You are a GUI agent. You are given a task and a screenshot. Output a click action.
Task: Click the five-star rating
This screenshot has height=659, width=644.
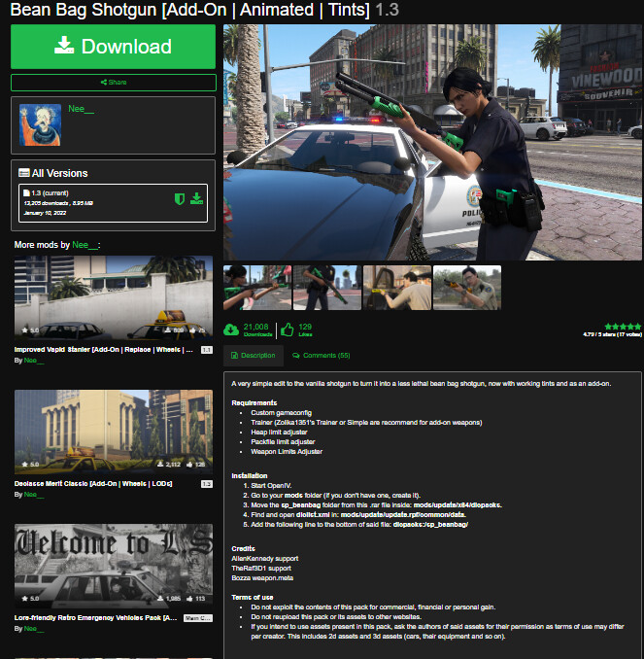tap(623, 327)
